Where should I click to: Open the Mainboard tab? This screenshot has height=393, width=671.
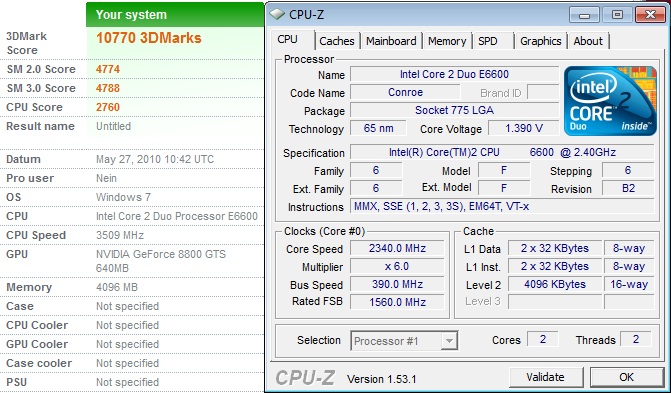(391, 41)
